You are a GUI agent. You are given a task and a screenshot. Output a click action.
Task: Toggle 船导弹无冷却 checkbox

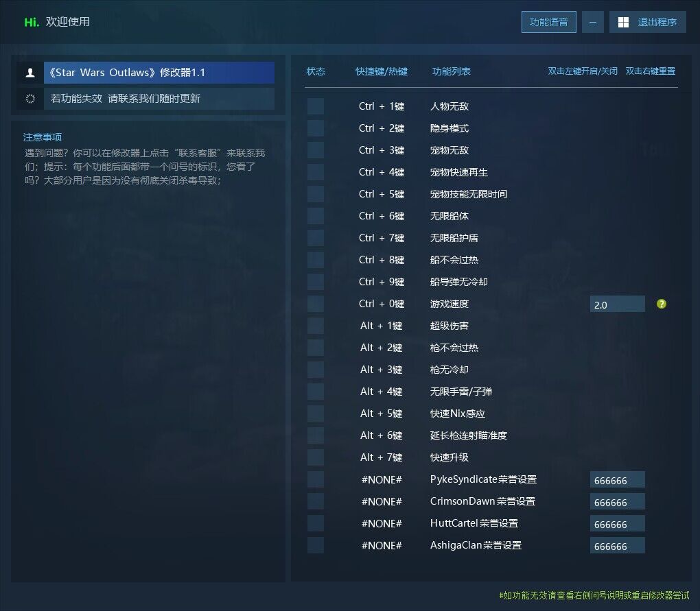coord(316,282)
